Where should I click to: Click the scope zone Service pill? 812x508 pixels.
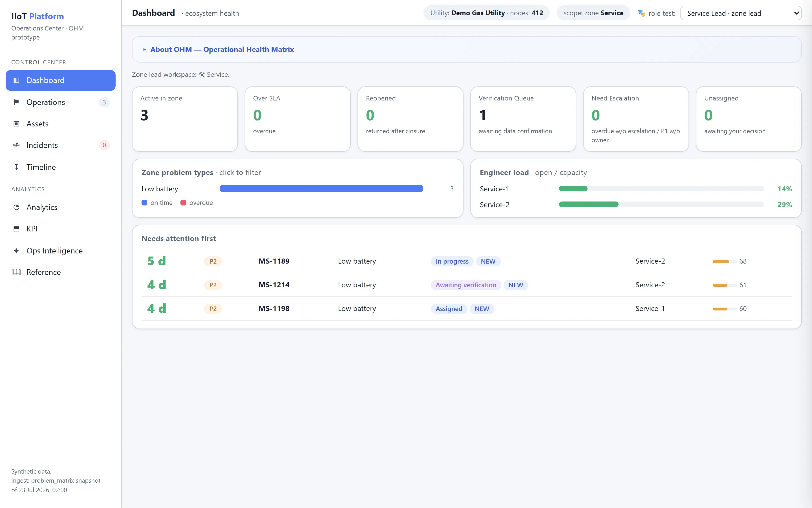(593, 13)
